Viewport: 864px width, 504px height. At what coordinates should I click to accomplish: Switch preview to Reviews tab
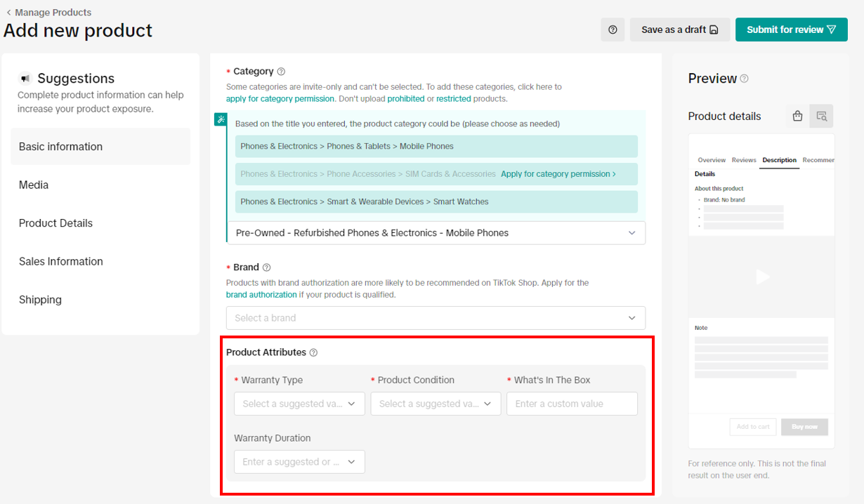[x=744, y=160]
